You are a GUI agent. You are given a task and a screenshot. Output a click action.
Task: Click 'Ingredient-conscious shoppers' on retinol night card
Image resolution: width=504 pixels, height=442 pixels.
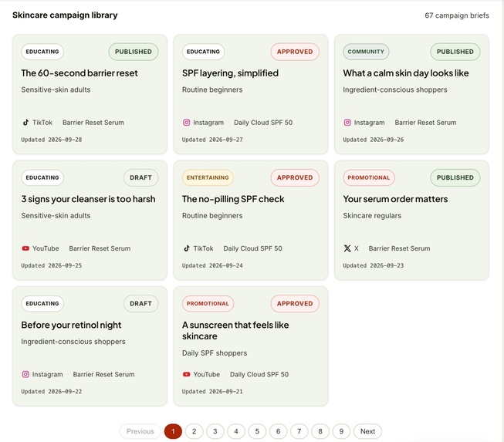tap(73, 342)
